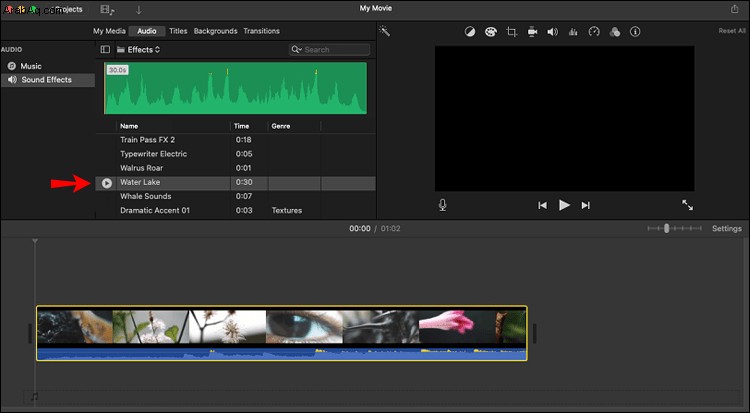Screen dimensions: 750x413
Task: Preview the Water Lake sound effect
Action: tap(107, 183)
